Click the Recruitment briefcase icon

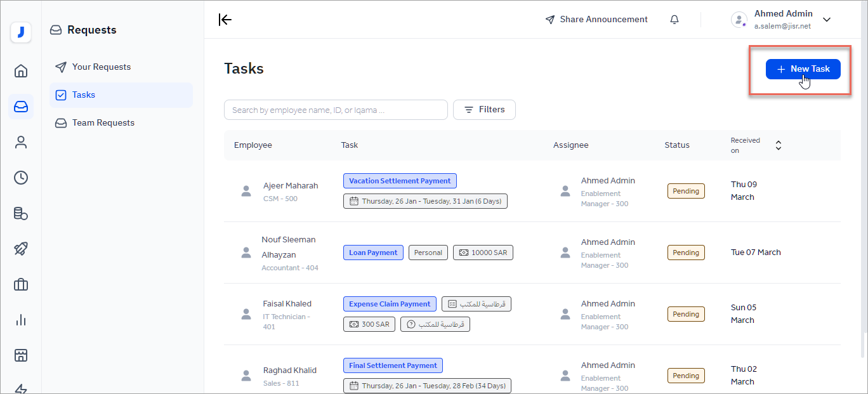click(x=21, y=284)
